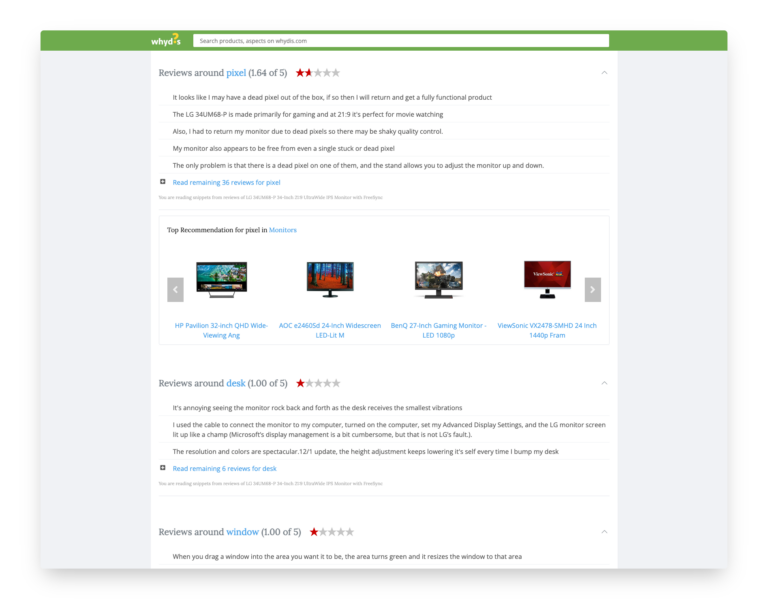Screen dimensions: 768x599
Task: Open the ViewSonic VX2478 monitor image
Action: 547,279
